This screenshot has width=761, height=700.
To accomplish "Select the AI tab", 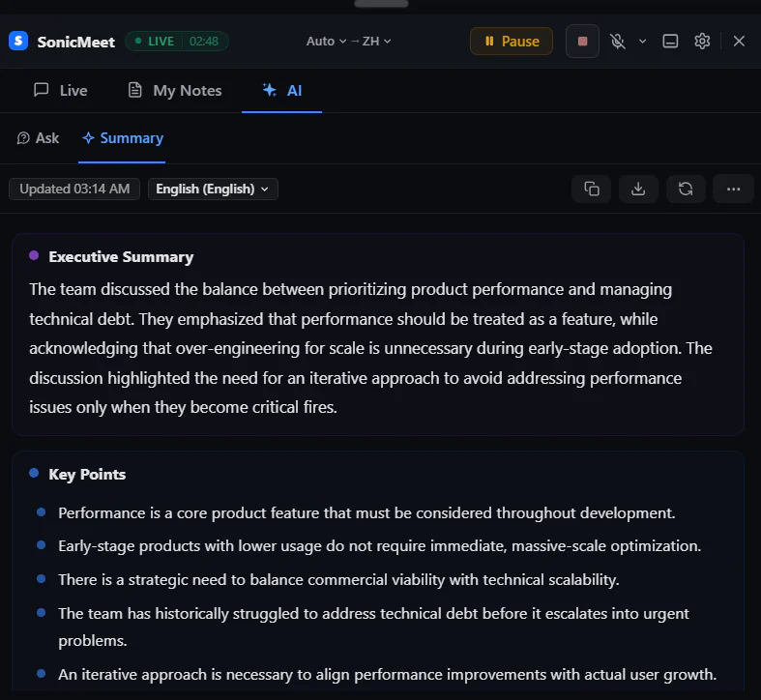I will (282, 90).
